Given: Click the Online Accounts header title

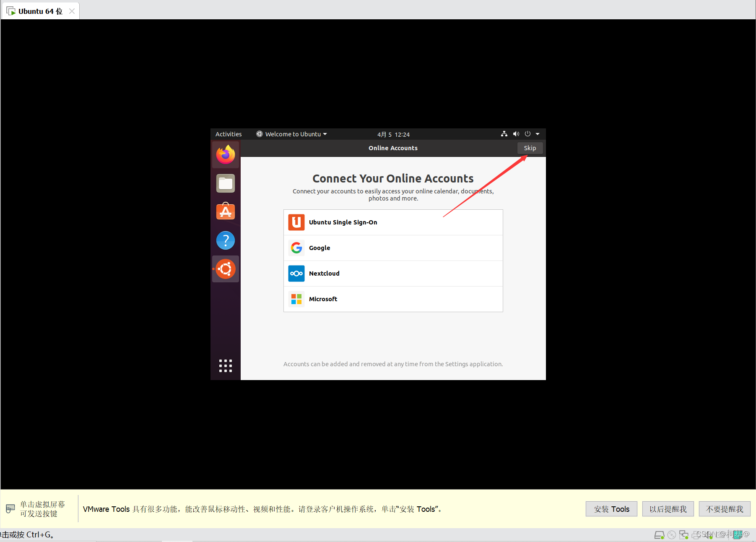Looking at the screenshot, I should point(393,148).
